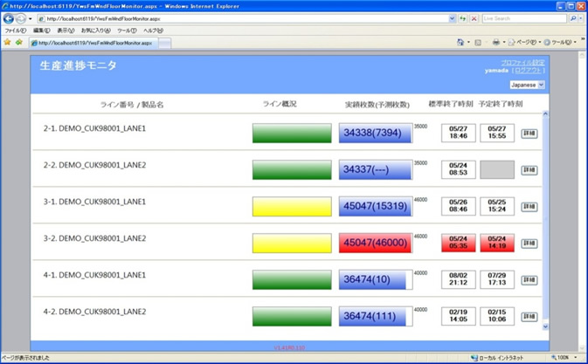The image size is (588, 364).
Task: Click the Refresh page icon
Action: coord(462,18)
